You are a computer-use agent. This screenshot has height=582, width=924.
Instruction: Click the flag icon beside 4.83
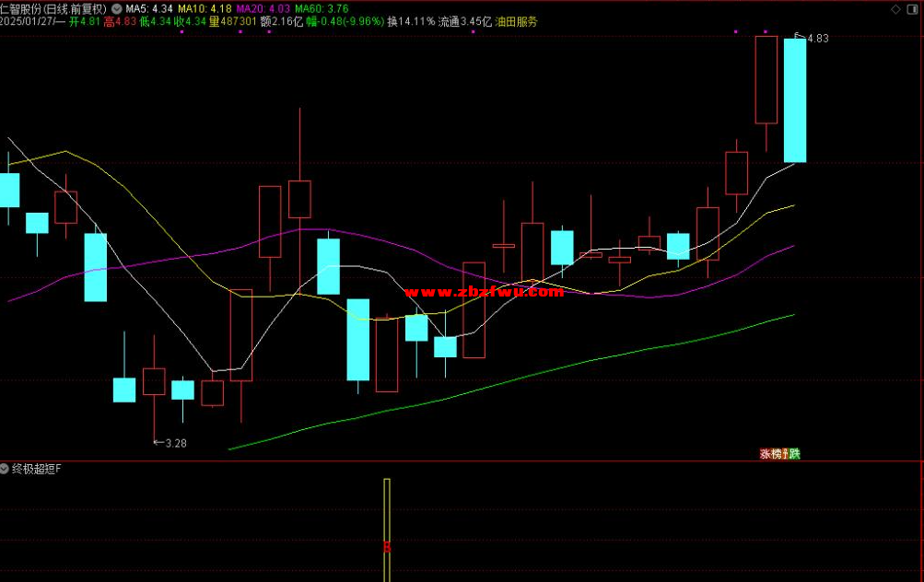tap(800, 37)
